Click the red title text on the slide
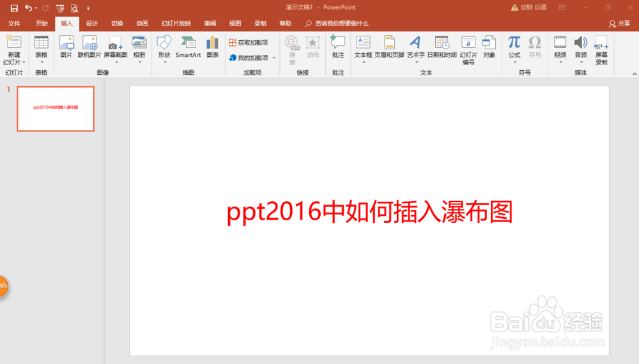The image size is (639, 364). coord(369,212)
